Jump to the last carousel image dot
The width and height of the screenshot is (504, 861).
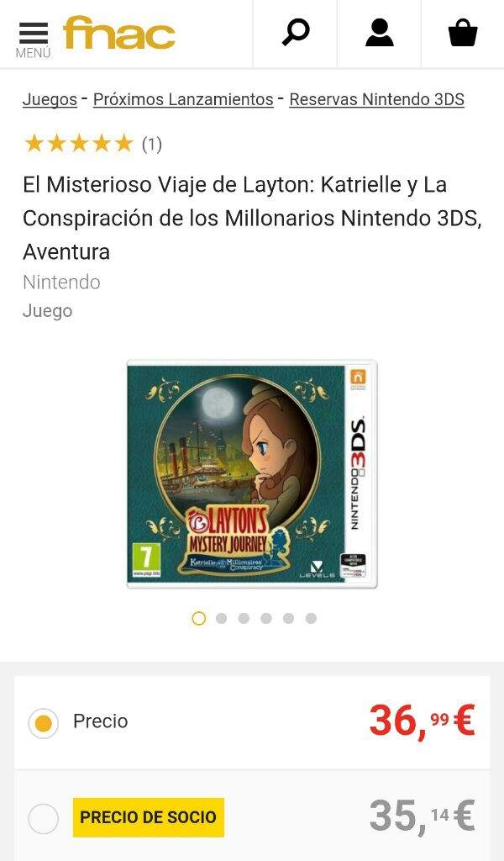pyautogui.click(x=311, y=618)
